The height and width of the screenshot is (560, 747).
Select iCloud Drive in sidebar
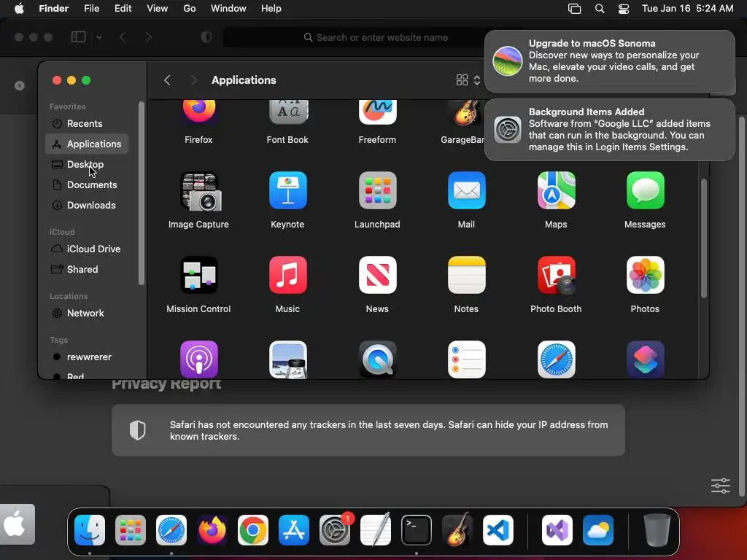87,249
